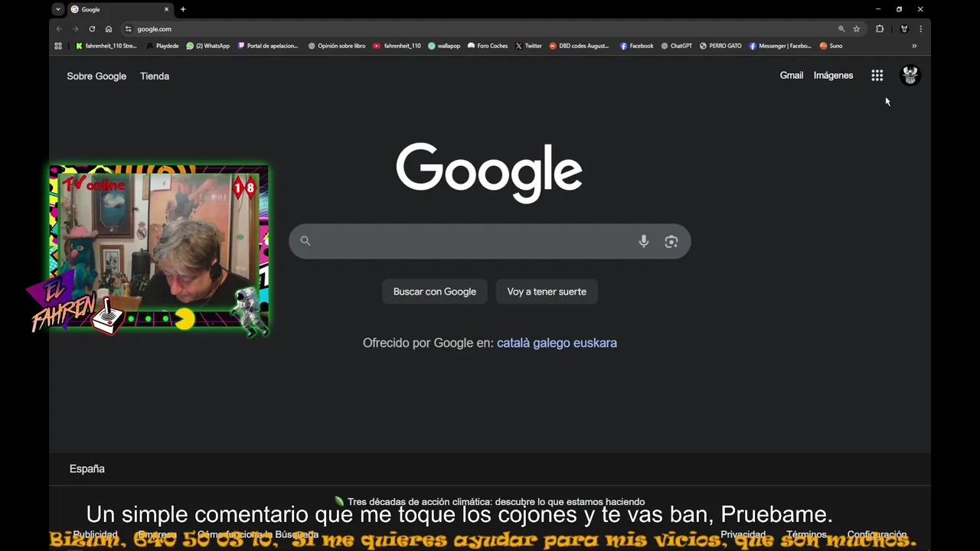Open the wallapop bookmark
The width and height of the screenshot is (980, 551).
444,46
